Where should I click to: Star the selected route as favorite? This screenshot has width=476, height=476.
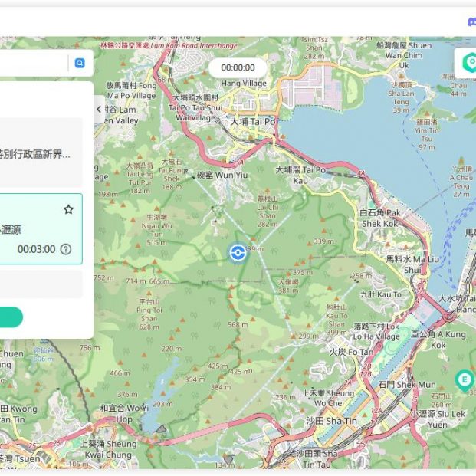click(68, 209)
